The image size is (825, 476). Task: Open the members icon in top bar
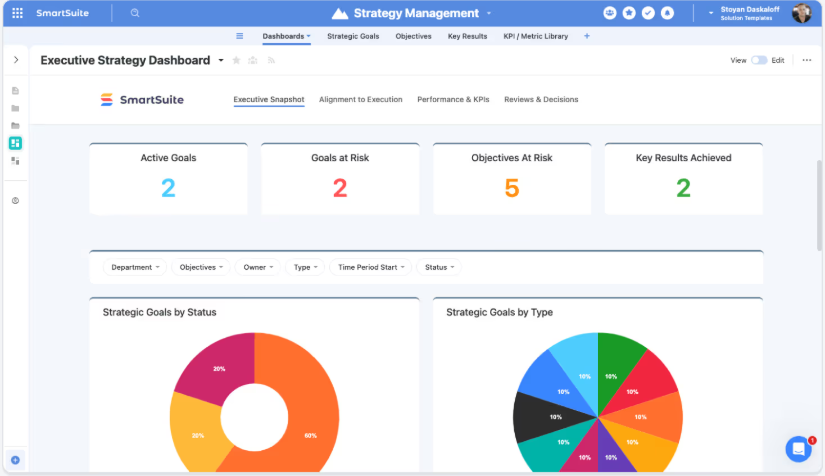(610, 13)
